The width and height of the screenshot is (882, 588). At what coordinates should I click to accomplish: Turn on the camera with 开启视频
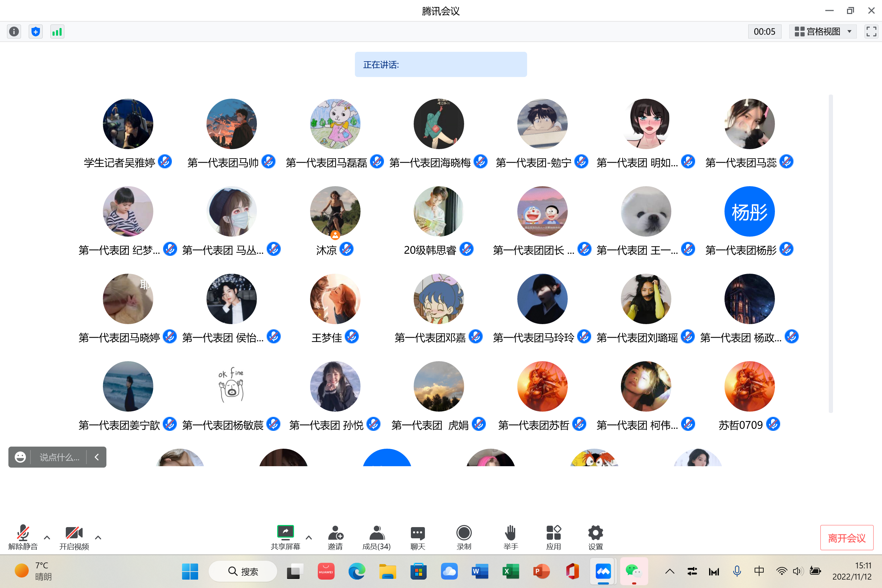[74, 537]
